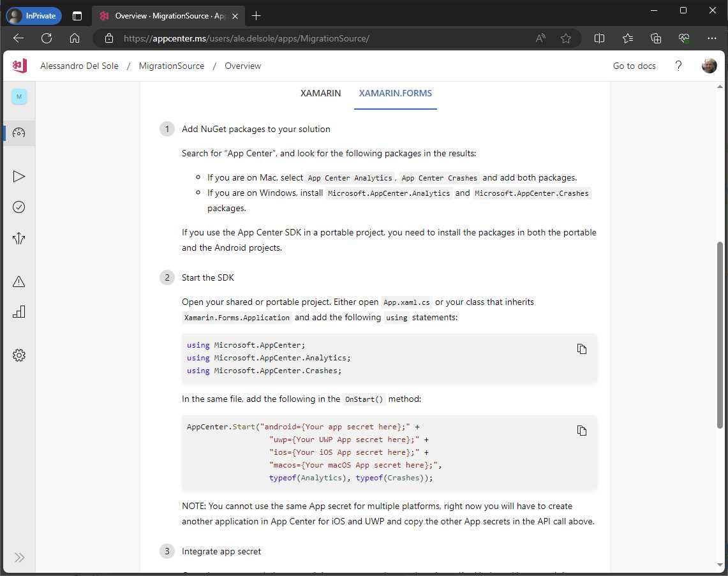Open the App Center Overview dashboard icon
Viewport: 728px width, 576px height.
point(19,133)
